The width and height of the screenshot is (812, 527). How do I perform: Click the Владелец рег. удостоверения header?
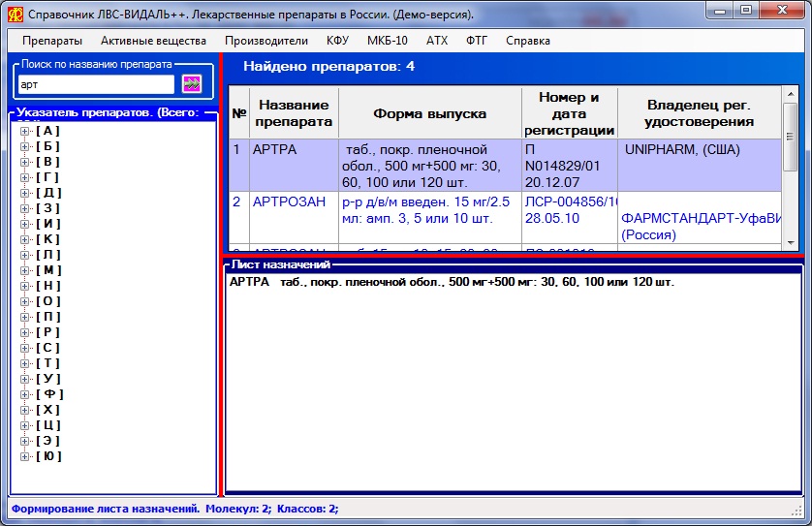pyautogui.click(x=699, y=113)
